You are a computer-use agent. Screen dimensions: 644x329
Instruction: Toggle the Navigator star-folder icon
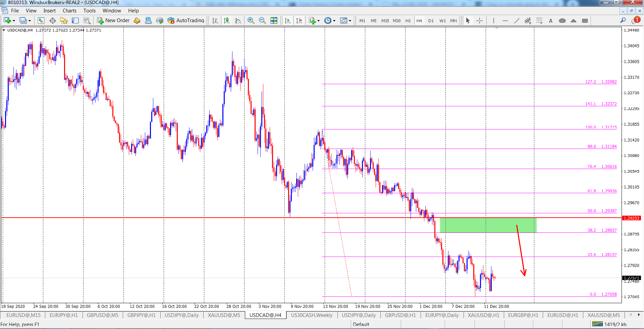[64, 20]
